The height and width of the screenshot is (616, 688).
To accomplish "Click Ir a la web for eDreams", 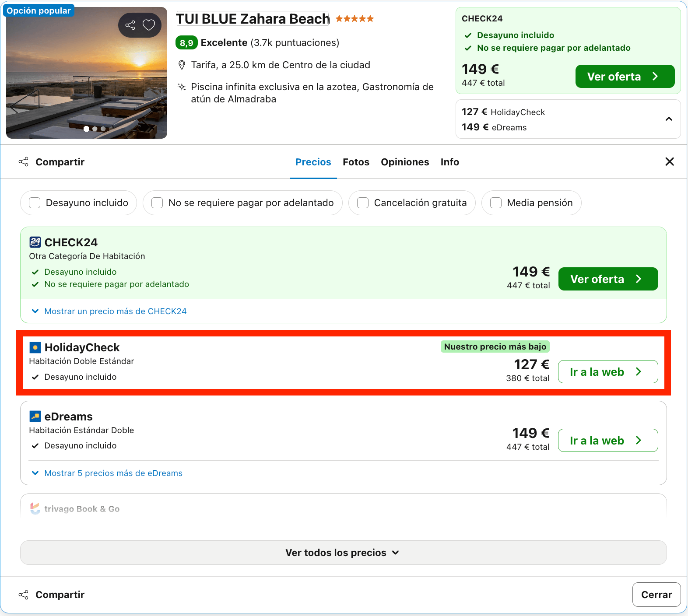I will tap(608, 441).
